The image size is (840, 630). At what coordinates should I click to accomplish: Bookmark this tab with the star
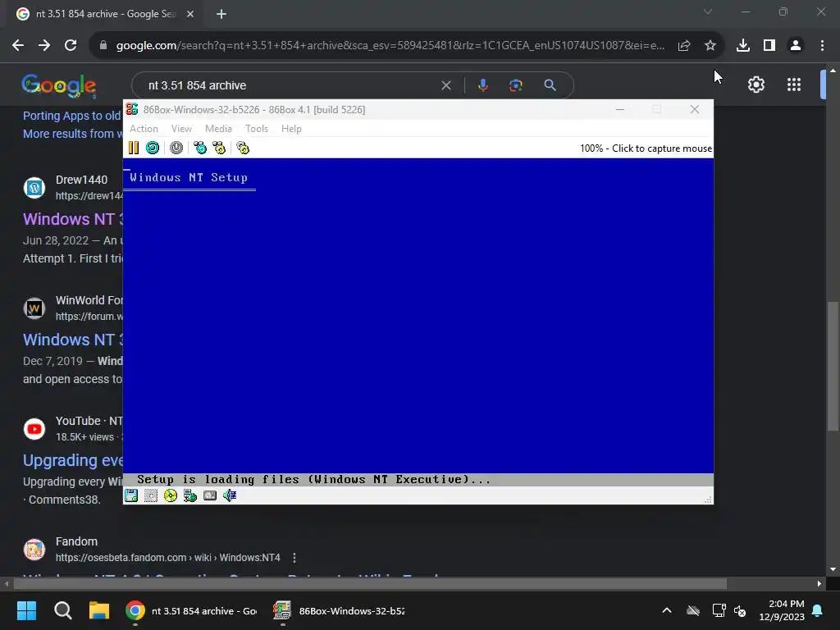[710, 46]
